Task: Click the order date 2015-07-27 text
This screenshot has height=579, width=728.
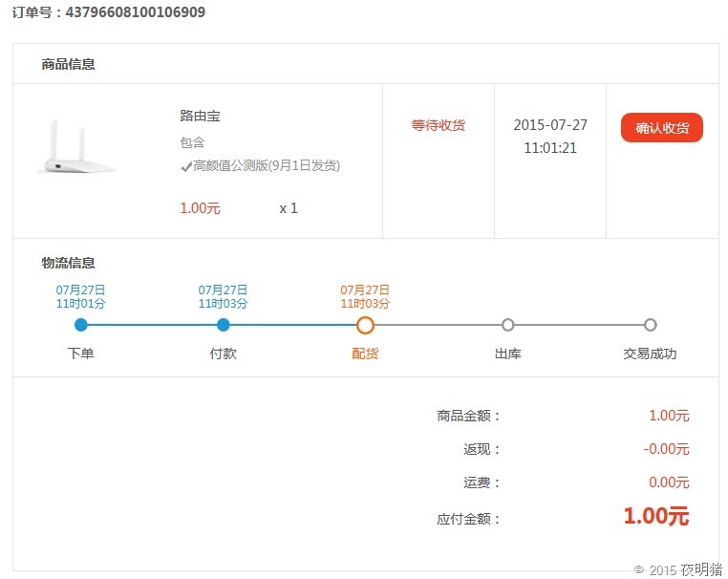Action: [x=550, y=125]
